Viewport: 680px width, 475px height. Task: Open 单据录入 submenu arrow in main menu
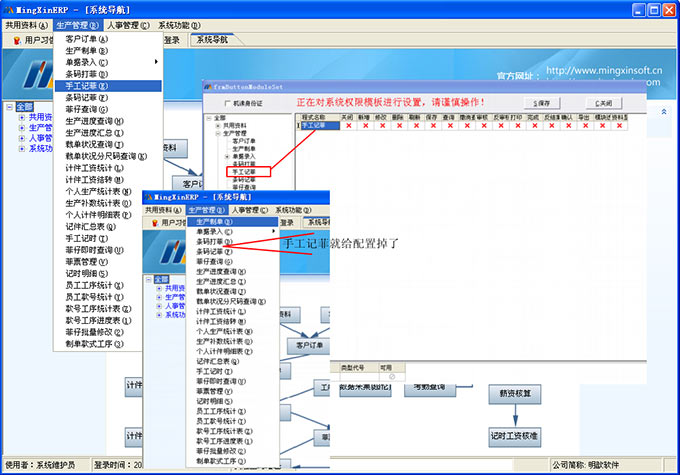(x=156, y=62)
